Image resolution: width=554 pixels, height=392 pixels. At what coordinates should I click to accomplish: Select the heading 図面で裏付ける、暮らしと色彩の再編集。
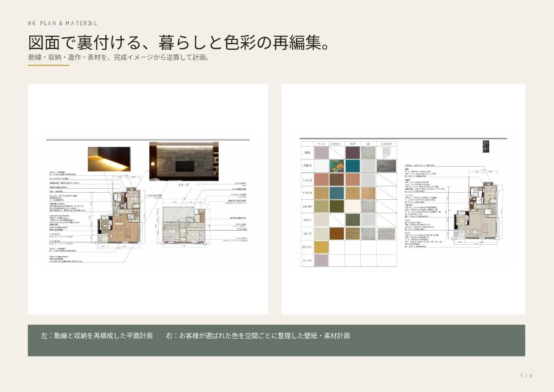pyautogui.click(x=179, y=43)
